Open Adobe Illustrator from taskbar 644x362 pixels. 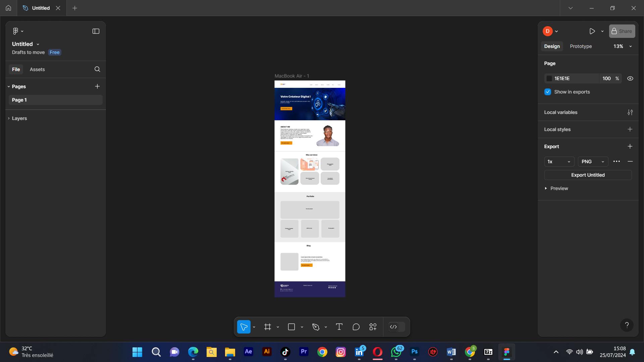click(267, 352)
